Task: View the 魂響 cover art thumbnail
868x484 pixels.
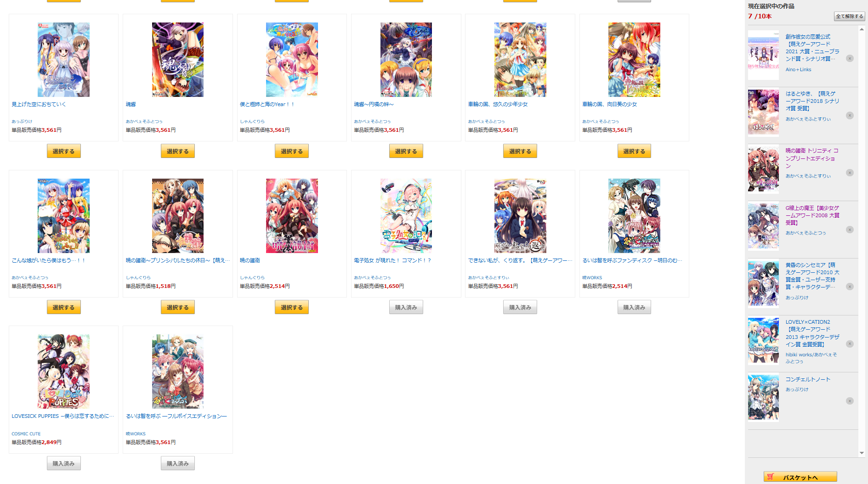Action: pos(178,60)
